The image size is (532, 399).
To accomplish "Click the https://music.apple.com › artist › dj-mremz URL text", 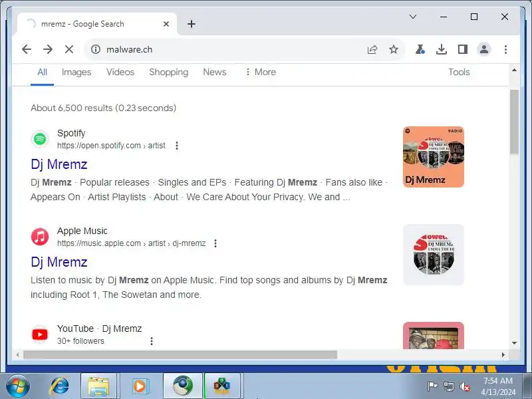I will pos(131,243).
